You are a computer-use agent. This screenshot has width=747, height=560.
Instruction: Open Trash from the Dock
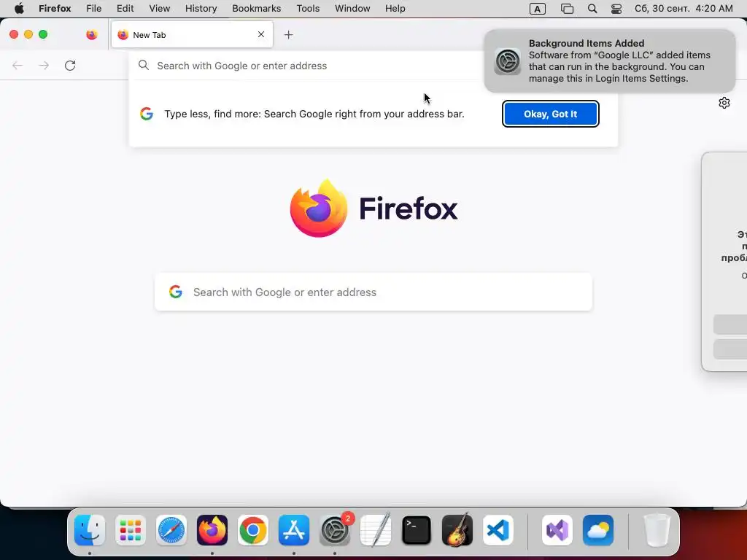(657, 530)
